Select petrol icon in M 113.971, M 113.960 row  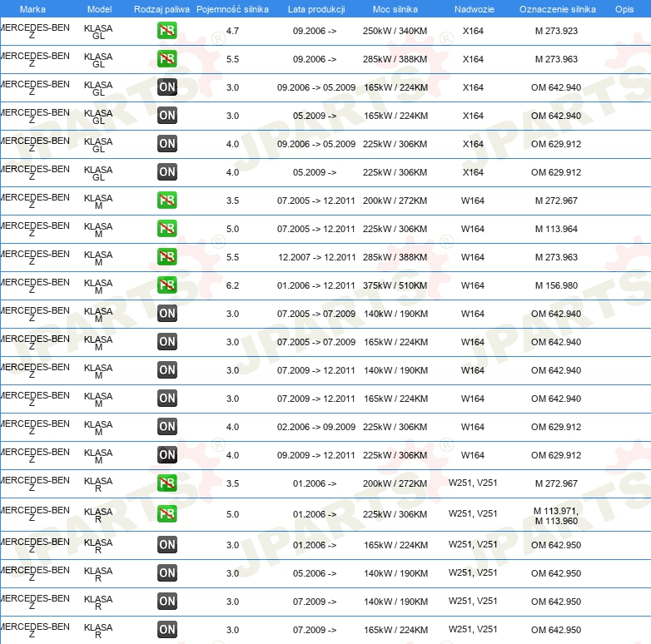tap(166, 513)
